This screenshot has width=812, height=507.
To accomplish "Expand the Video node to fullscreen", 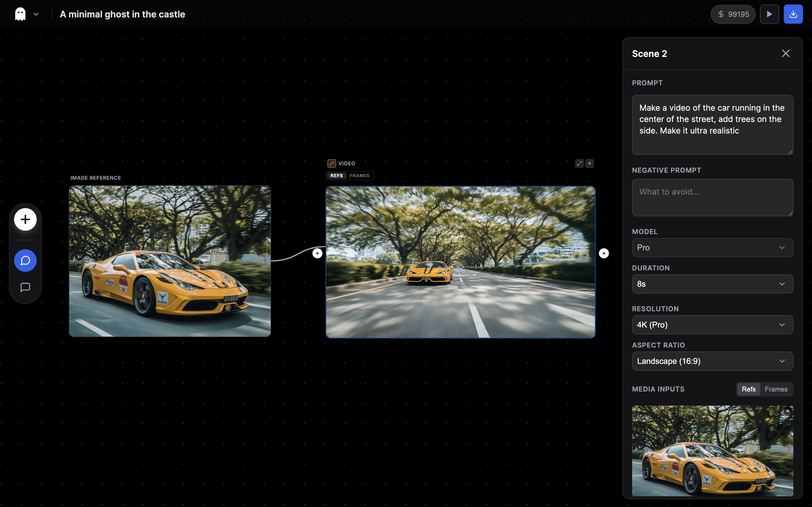I will [x=579, y=163].
